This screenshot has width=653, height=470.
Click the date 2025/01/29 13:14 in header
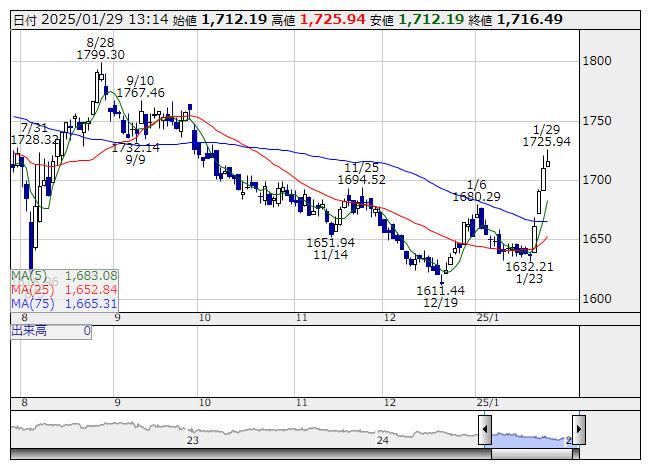(105, 19)
